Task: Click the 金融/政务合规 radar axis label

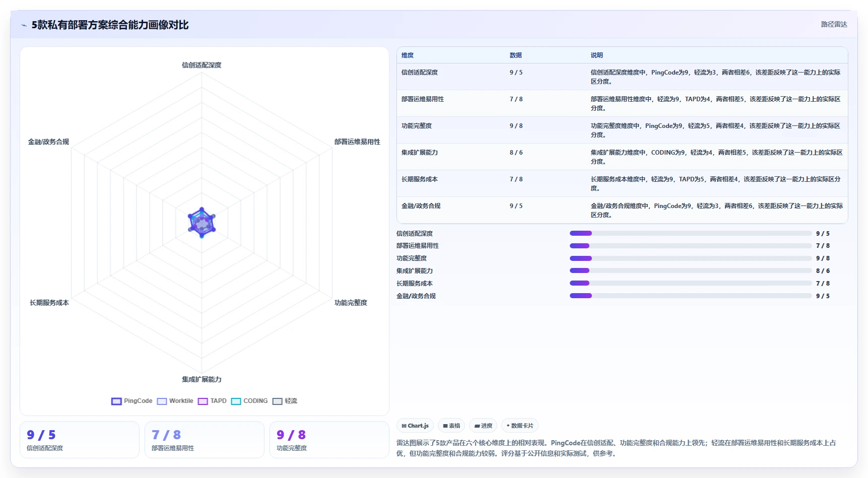Action: click(48, 142)
